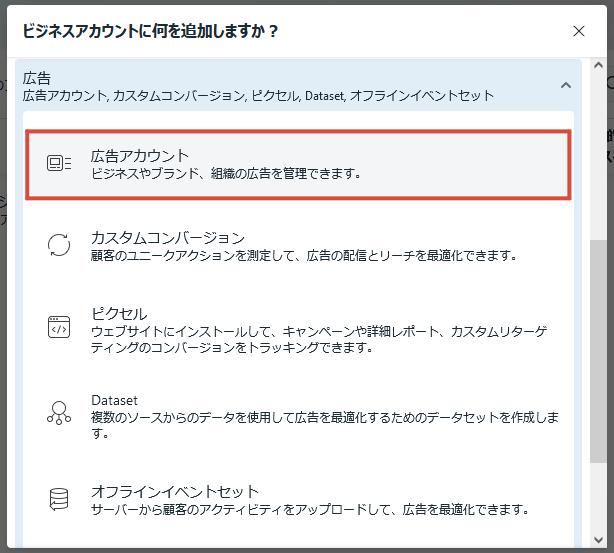Image resolution: width=614 pixels, height=553 pixels.
Task: Click the 広告 section header title
Action: click(x=36, y=78)
